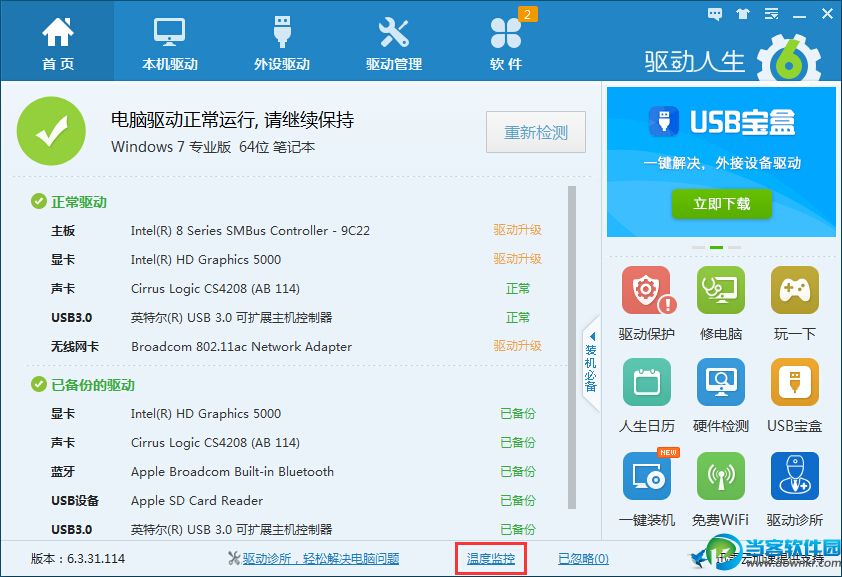
Task: Expand the 装机必备 side panel
Action: 591,364
